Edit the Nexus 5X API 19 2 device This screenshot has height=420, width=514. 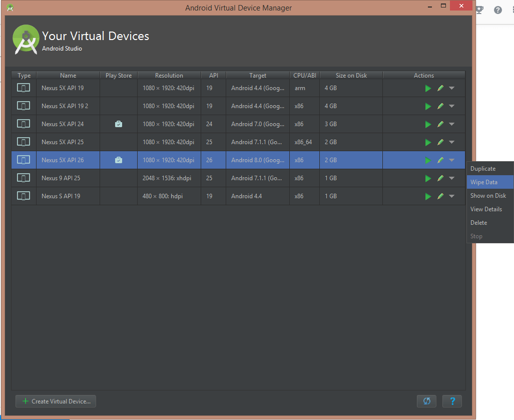[440, 106]
